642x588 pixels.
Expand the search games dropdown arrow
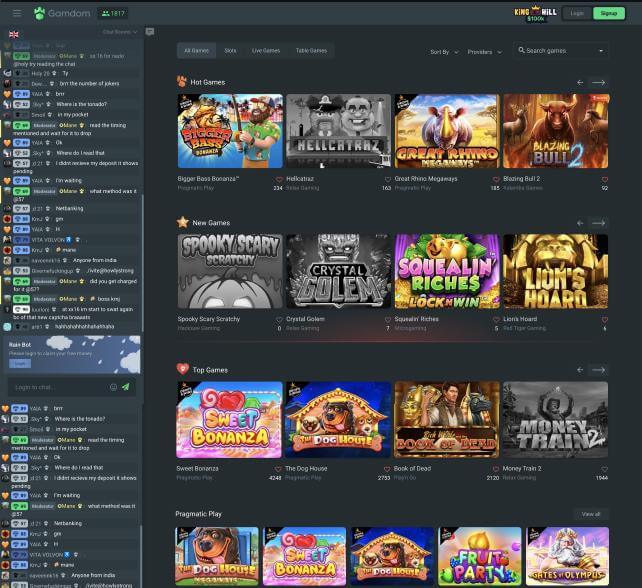click(x=601, y=51)
